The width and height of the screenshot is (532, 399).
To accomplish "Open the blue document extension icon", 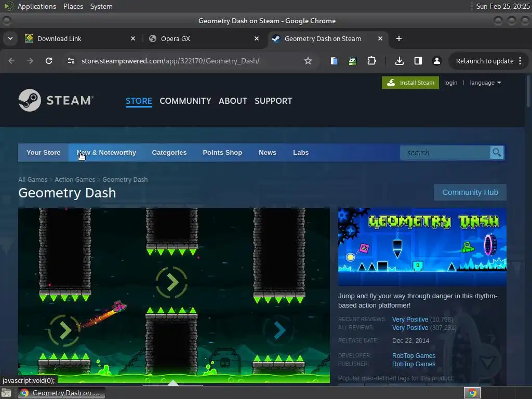I will pyautogui.click(x=334, y=61).
